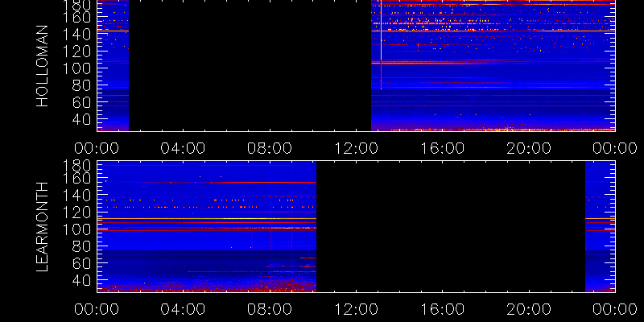
Task: Pick the 60 frequency label on LEARMONTH axis
Action: pos(83,263)
